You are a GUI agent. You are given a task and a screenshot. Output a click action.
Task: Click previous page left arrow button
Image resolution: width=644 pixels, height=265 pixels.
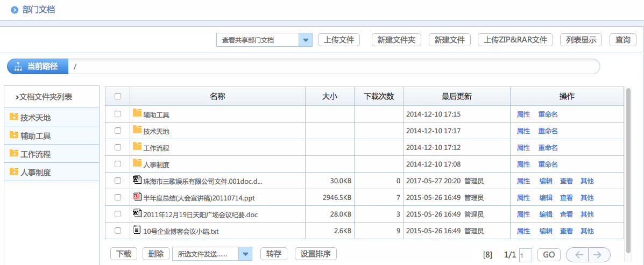(579, 255)
